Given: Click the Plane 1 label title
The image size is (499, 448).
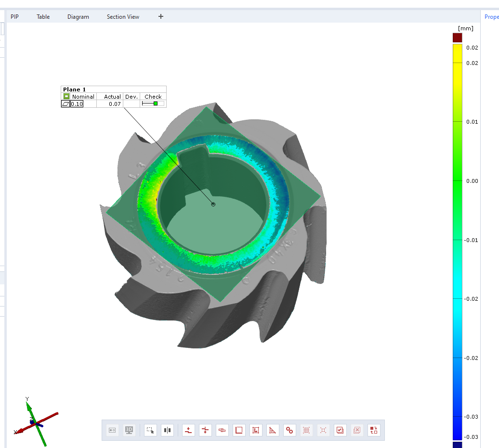Looking at the screenshot, I should (x=74, y=90).
